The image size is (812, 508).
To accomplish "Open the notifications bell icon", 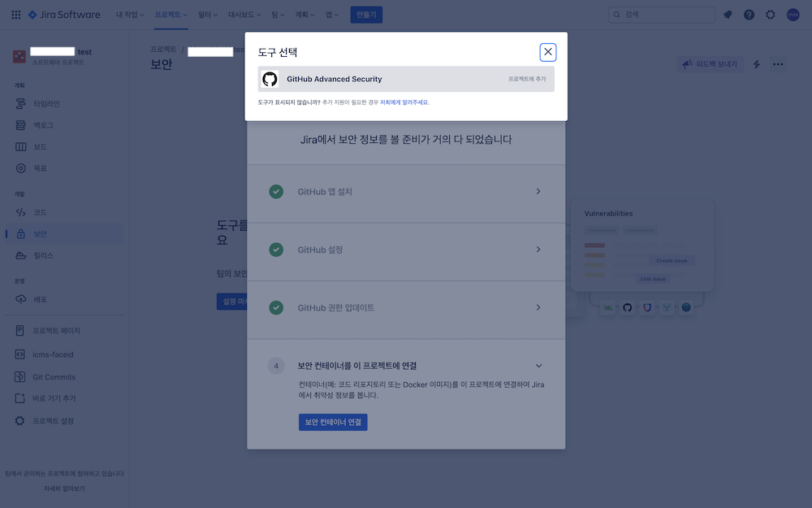I will (x=728, y=15).
